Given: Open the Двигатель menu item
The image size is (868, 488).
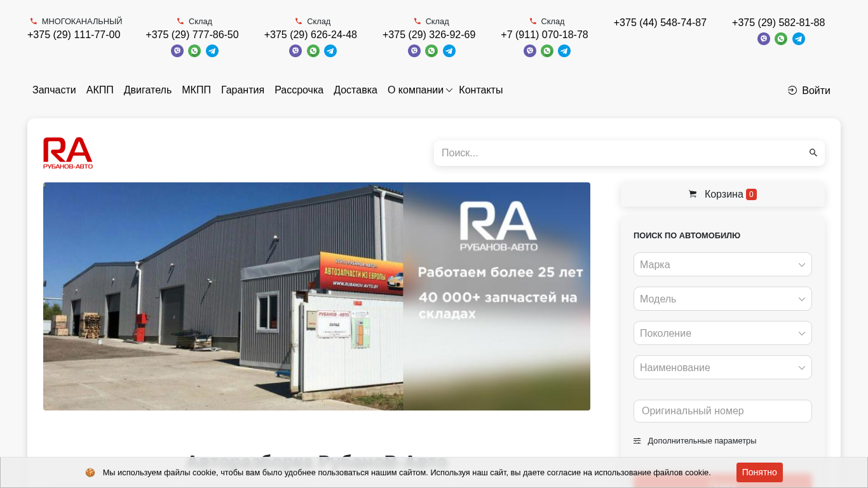Looking at the screenshot, I should (147, 90).
